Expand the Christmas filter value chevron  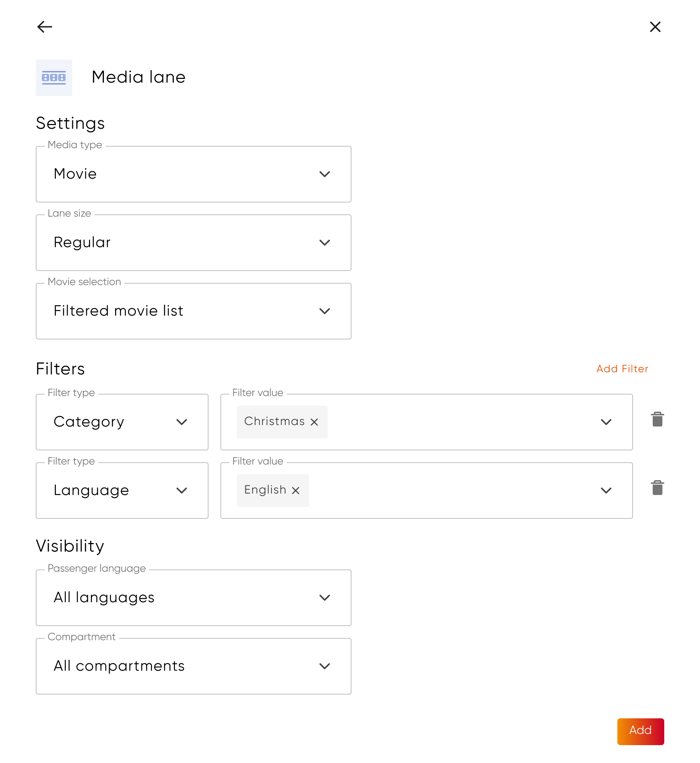(606, 422)
